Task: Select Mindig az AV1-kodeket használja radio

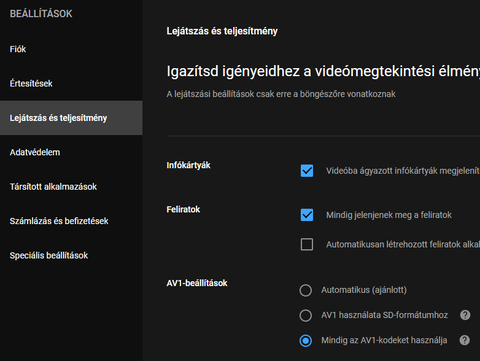Action: tap(306, 341)
